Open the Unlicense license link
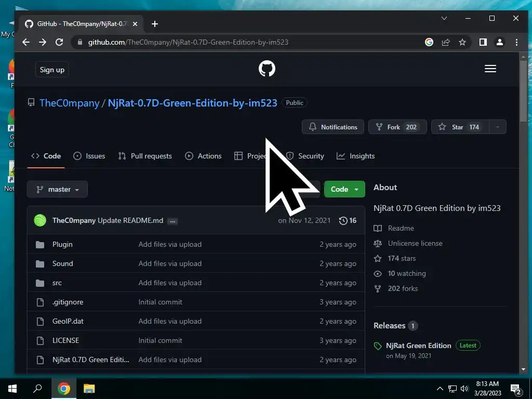532x399 pixels. [408, 243]
